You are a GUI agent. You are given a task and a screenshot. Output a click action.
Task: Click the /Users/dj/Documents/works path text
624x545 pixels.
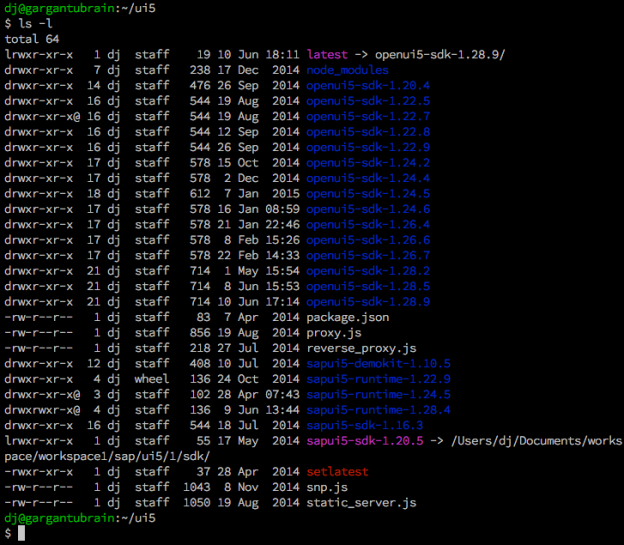coord(537,441)
